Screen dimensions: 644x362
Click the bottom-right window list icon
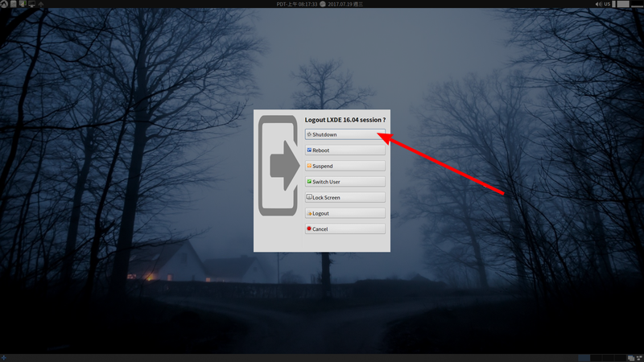[x=630, y=356]
